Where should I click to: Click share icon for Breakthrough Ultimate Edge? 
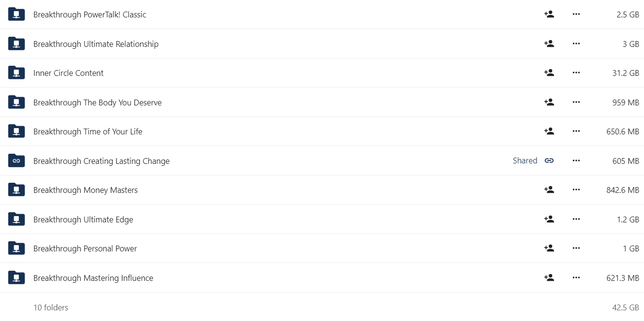point(549,219)
